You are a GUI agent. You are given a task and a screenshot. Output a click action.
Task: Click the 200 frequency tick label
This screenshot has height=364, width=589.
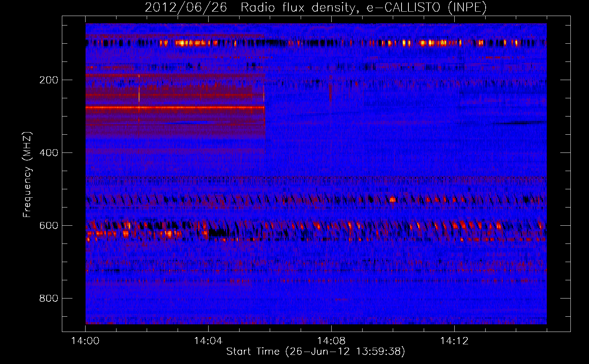[x=49, y=80]
